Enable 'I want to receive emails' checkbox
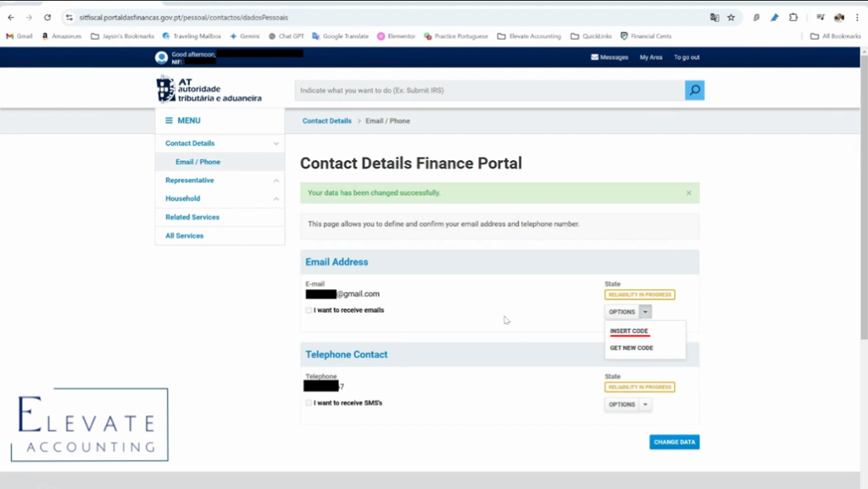The width and height of the screenshot is (868, 489). 309,310
